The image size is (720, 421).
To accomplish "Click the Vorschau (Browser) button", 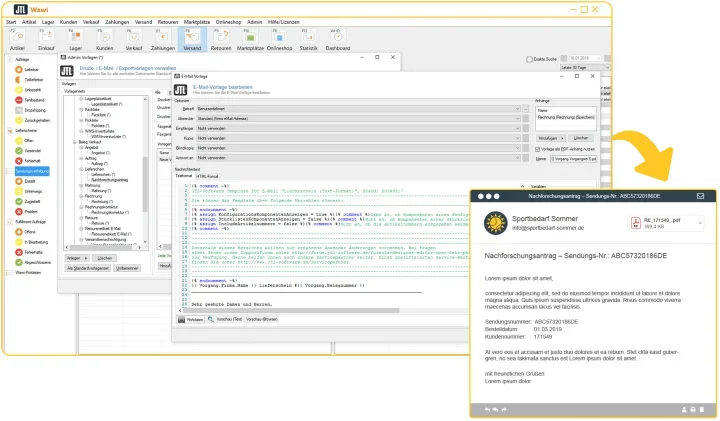I will (262, 319).
